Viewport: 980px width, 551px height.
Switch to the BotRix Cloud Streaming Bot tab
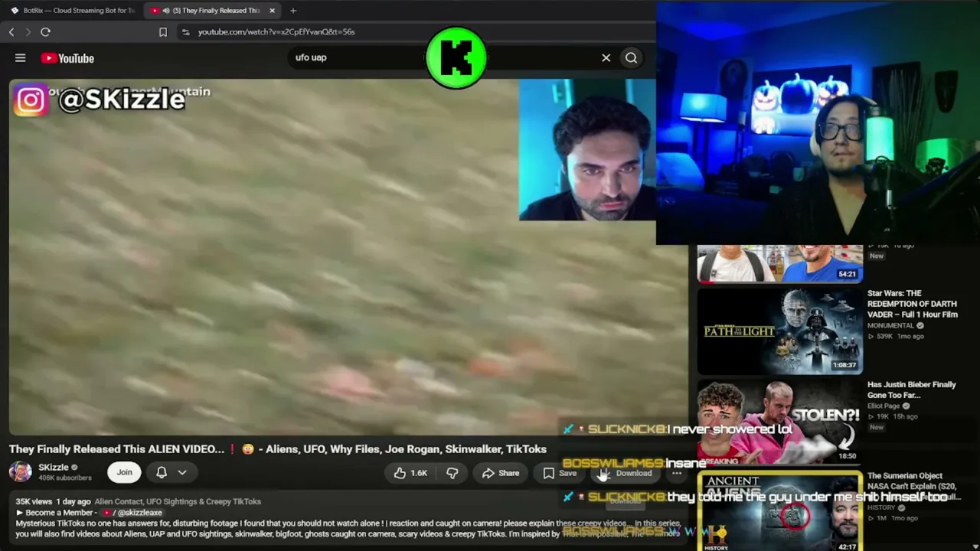73,11
